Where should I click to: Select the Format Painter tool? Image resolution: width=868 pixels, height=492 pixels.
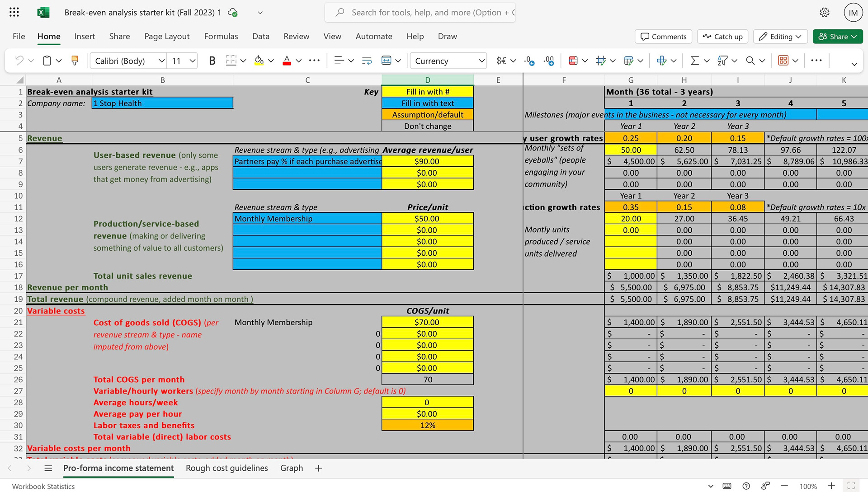(75, 61)
